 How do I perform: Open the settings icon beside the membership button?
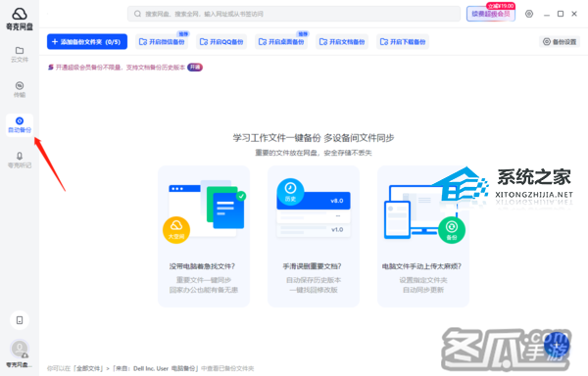tap(529, 14)
